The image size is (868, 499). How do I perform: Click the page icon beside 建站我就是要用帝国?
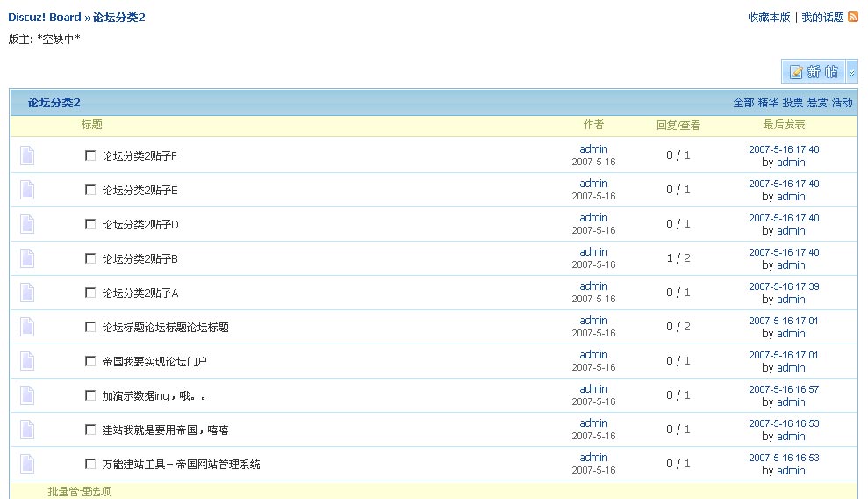28,430
